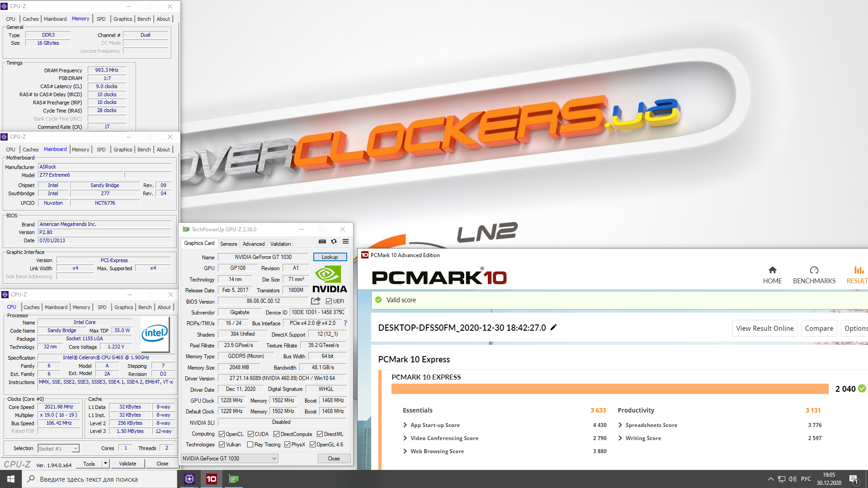868x488 pixels.
Task: Click Compare button in PCMark
Action: click(819, 328)
